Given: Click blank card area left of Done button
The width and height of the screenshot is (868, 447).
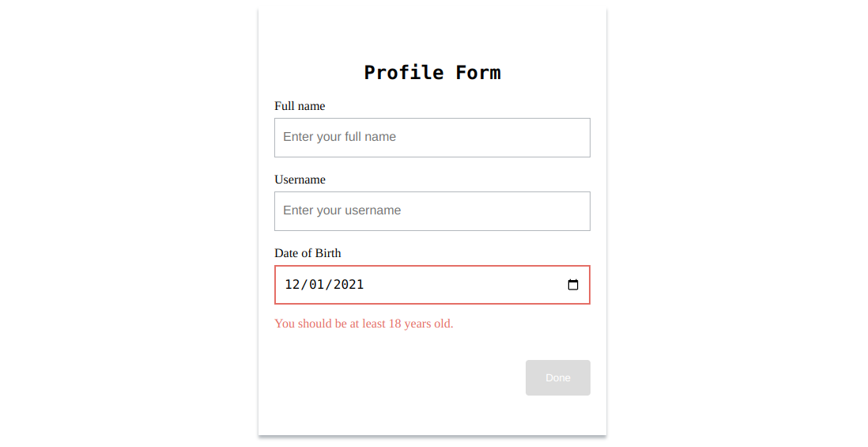Looking at the screenshot, I should [x=398, y=377].
